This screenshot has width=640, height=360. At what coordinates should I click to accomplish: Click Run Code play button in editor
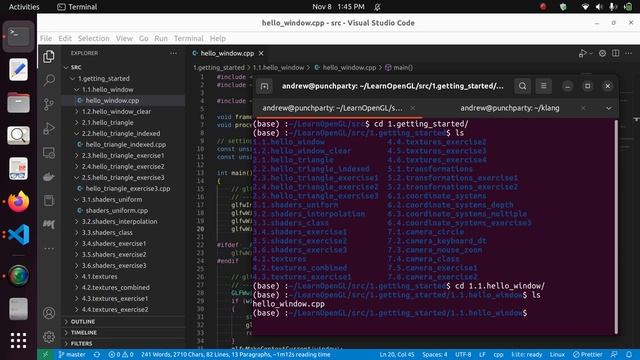582,53
